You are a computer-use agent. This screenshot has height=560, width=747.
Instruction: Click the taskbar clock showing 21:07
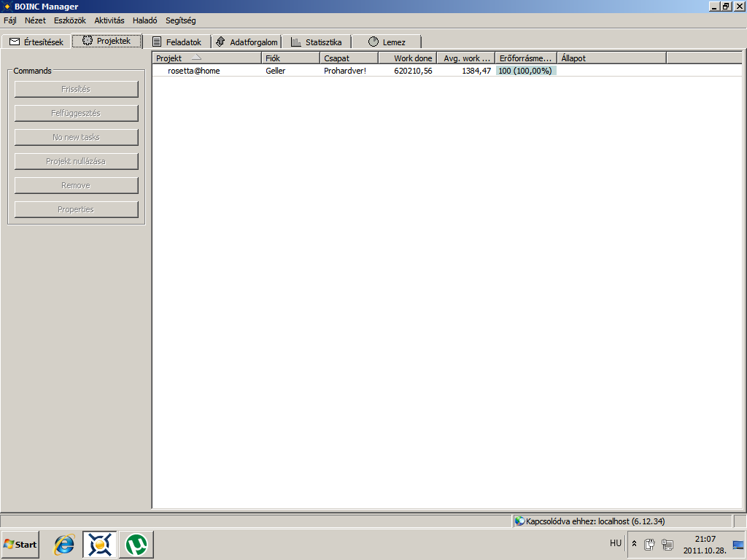705,544
